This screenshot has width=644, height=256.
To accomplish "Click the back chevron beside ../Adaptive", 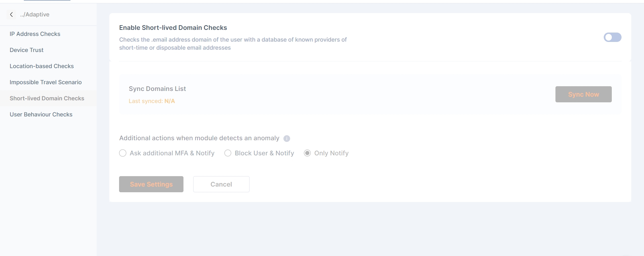I will (11, 14).
